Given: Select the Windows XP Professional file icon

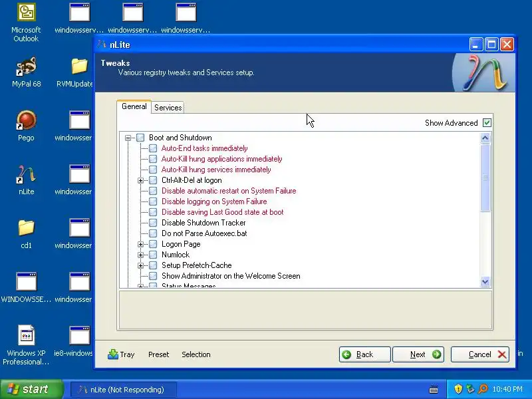Looking at the screenshot, I should pyautogui.click(x=26, y=335).
